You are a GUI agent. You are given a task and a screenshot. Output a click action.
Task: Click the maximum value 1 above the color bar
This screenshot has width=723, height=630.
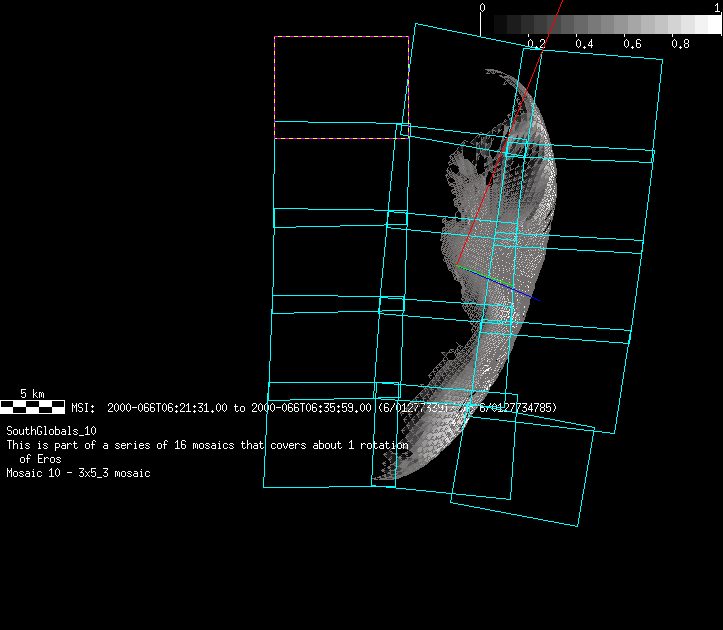click(717, 7)
